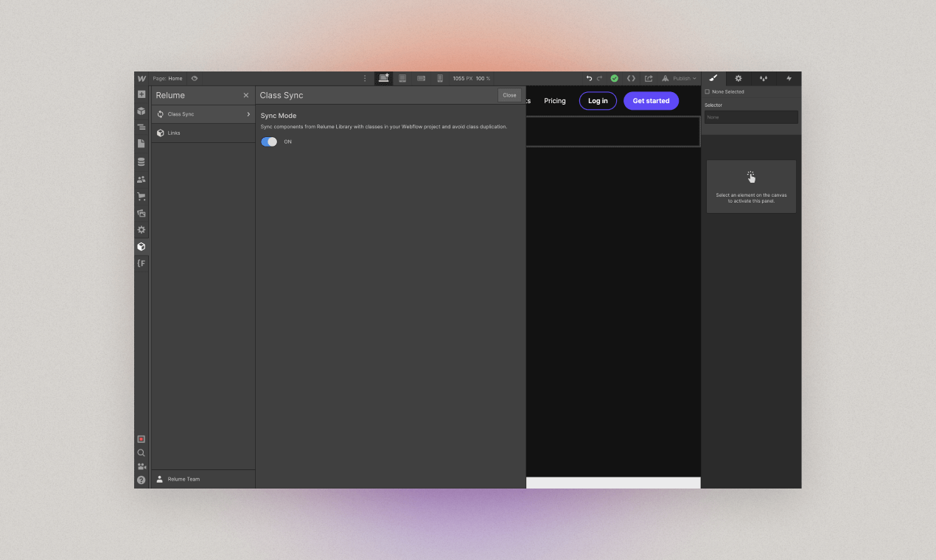Select the desktop base breakpoint
Viewport: 936px width, 560px height.
(384, 78)
